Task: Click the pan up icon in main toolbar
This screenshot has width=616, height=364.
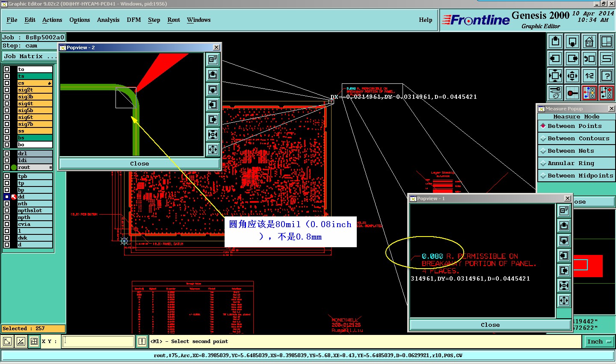Action: coord(555,41)
